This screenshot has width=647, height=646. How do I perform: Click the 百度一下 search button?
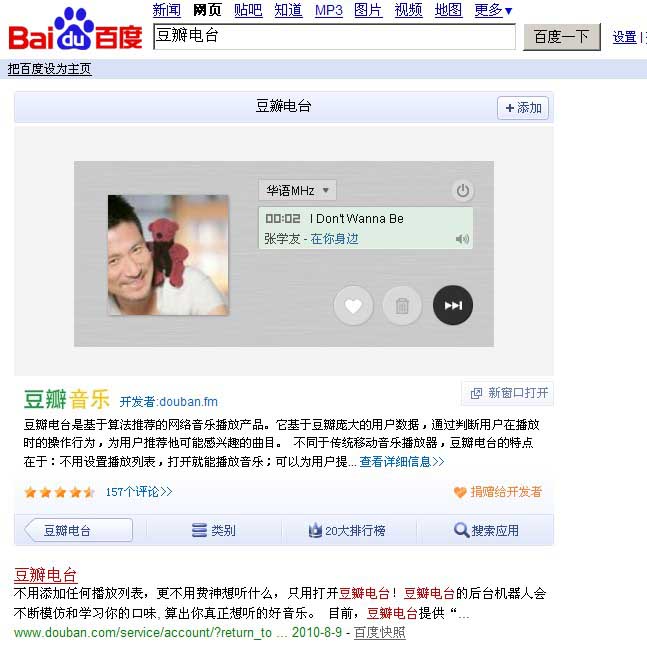click(x=561, y=37)
